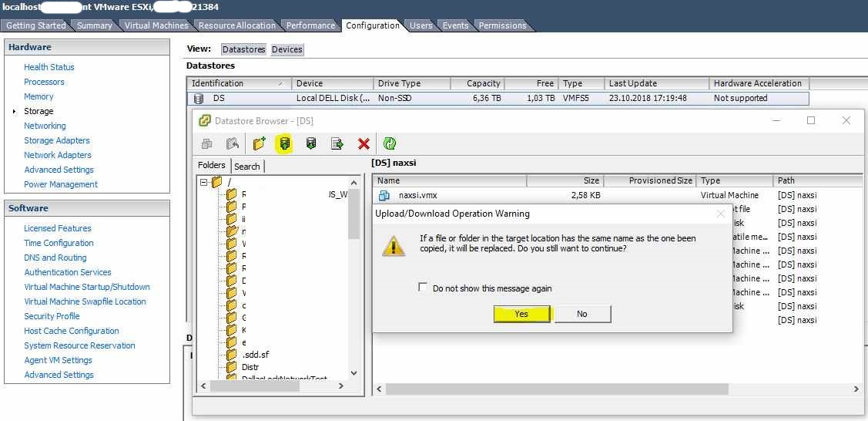Click the Provisioned Size column header
The width and height of the screenshot is (868, 421).
click(650, 180)
